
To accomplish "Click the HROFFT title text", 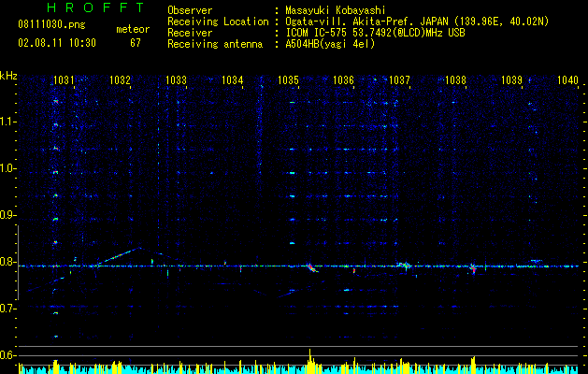I will coord(96,7).
